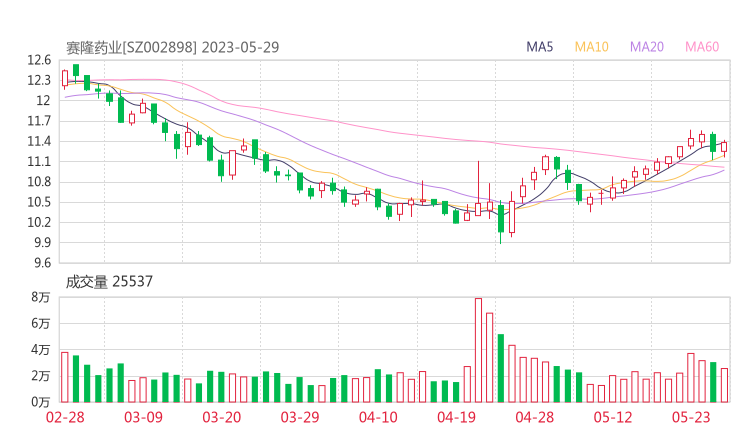Image resolution: width=740 pixels, height=440 pixels.
Task: Click the 11.4 price axis label
Action: pyautogui.click(x=39, y=141)
